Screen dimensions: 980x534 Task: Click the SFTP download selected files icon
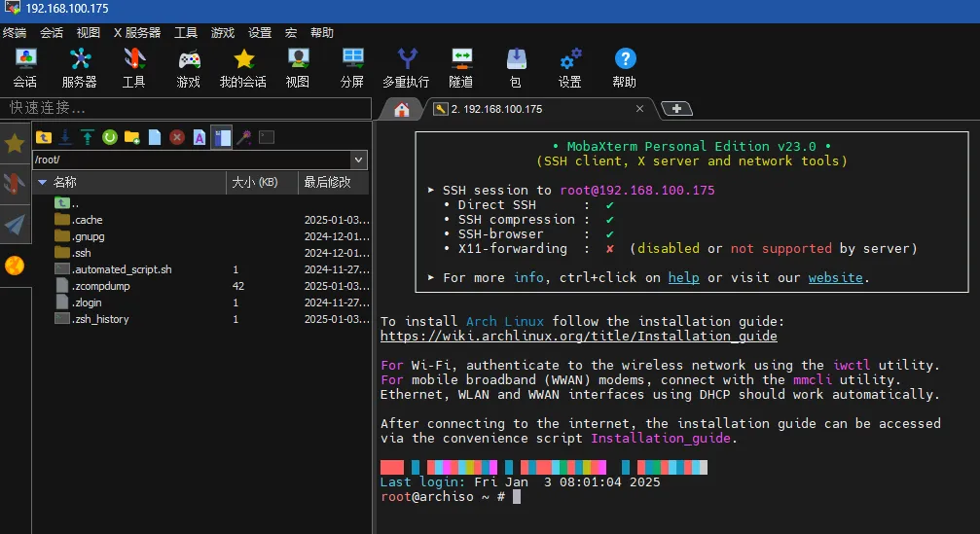coord(65,137)
